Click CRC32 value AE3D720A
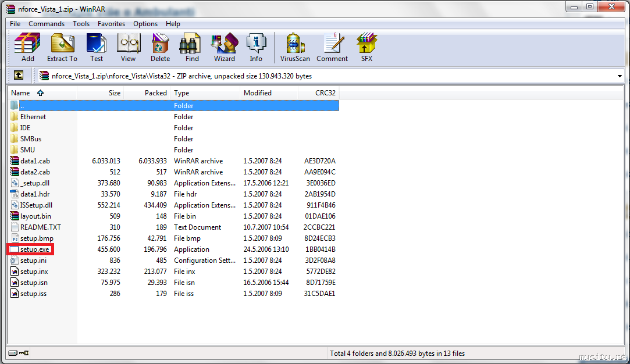630x364 pixels. pos(320,160)
